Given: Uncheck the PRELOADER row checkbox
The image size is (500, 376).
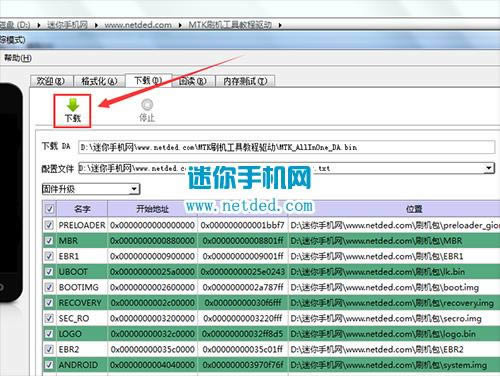Looking at the screenshot, I should click(x=49, y=225).
